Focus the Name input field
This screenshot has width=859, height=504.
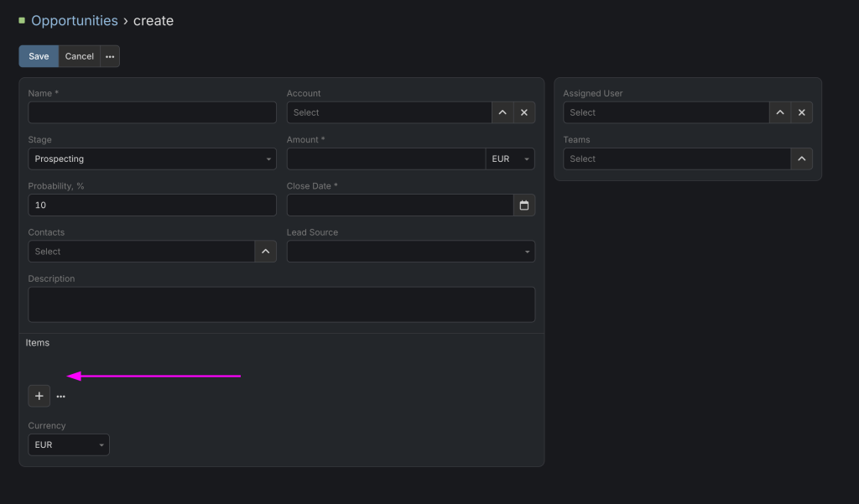coord(152,112)
